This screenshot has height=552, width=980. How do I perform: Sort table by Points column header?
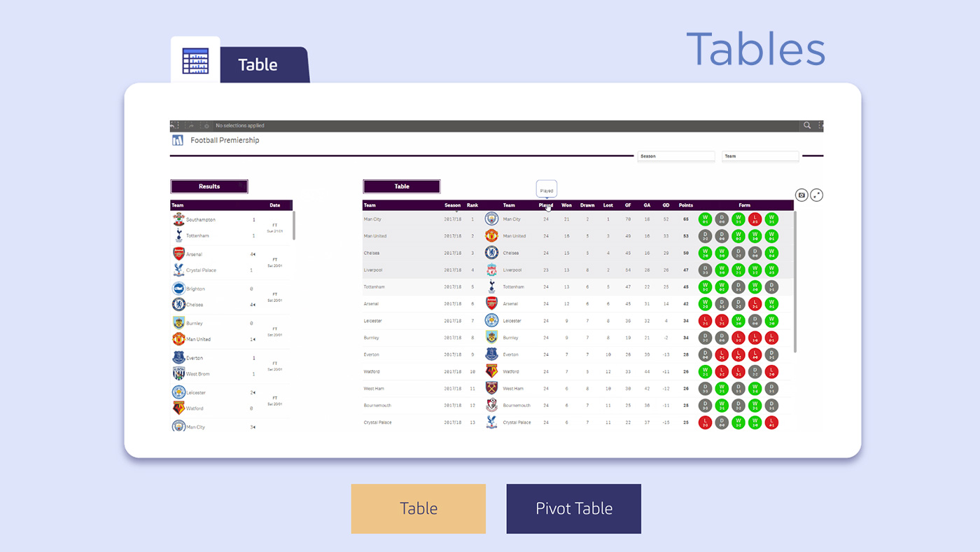[x=686, y=205]
